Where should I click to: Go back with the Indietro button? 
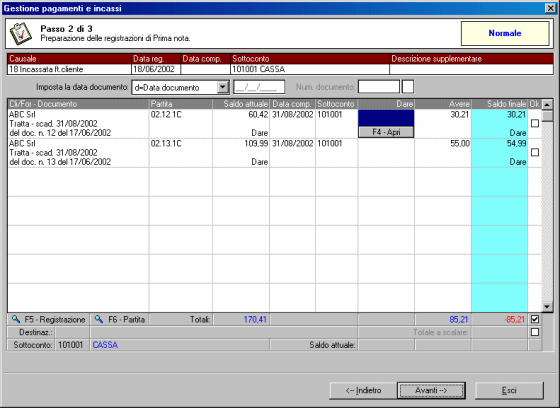(363, 390)
